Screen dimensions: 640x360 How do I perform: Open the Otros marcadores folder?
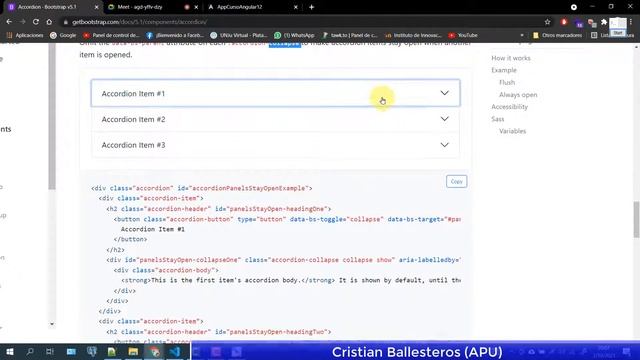558,36
